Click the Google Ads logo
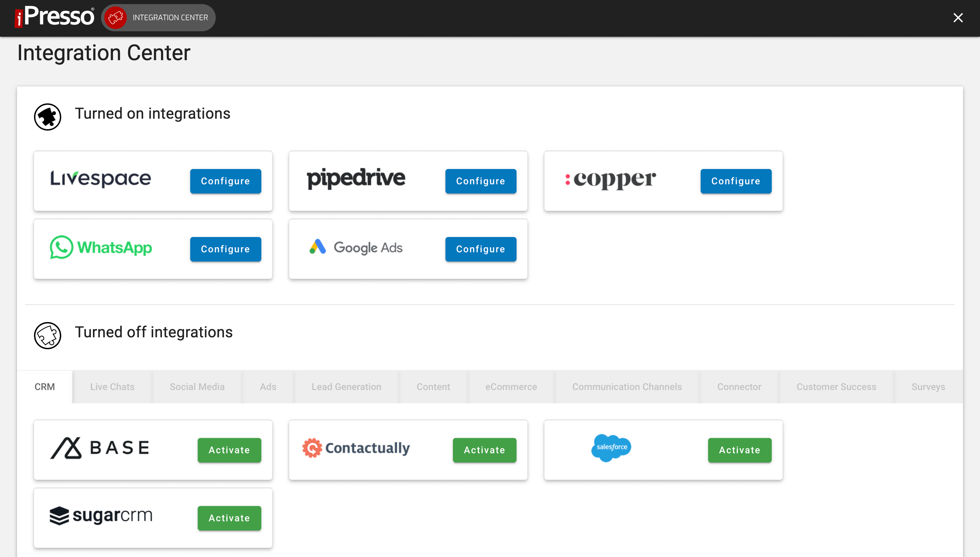980x557 pixels. pos(355,248)
